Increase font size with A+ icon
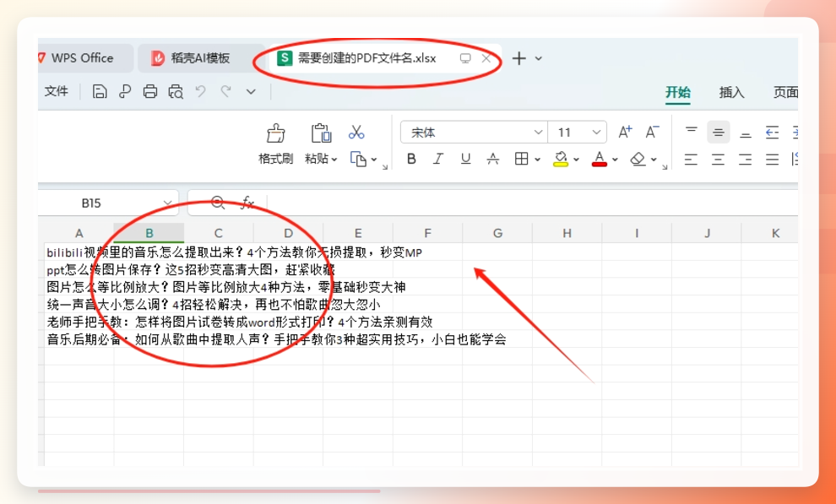836x504 pixels. pyautogui.click(x=625, y=132)
